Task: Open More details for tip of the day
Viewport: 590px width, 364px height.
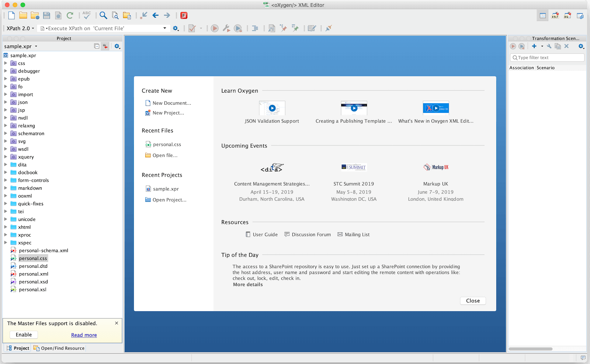Action: tap(248, 285)
